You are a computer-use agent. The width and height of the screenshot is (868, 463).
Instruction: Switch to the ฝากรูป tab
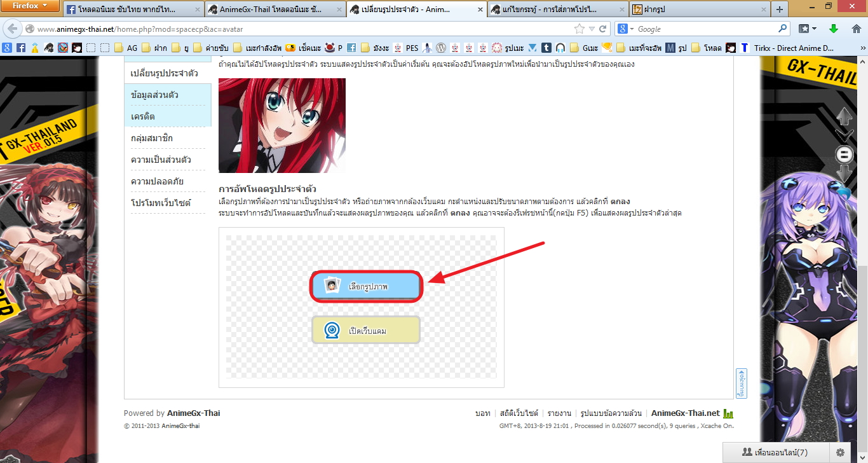pos(699,10)
